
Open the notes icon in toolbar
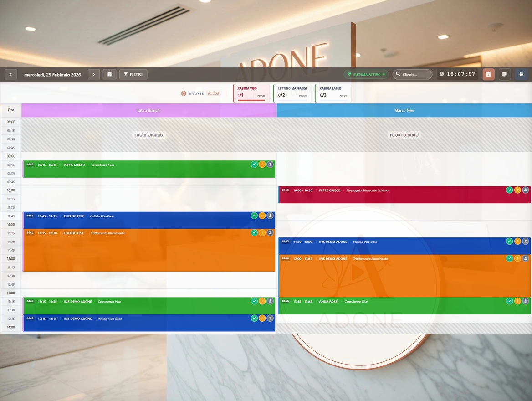[x=505, y=74]
